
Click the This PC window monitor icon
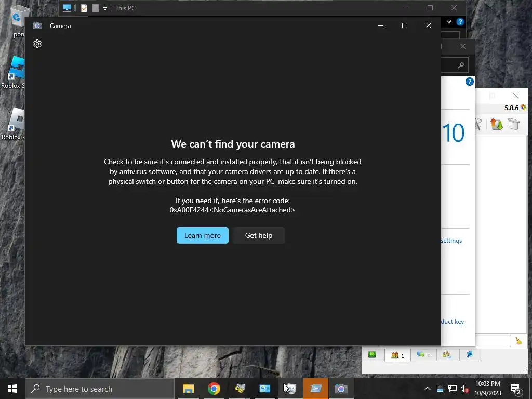coord(67,8)
